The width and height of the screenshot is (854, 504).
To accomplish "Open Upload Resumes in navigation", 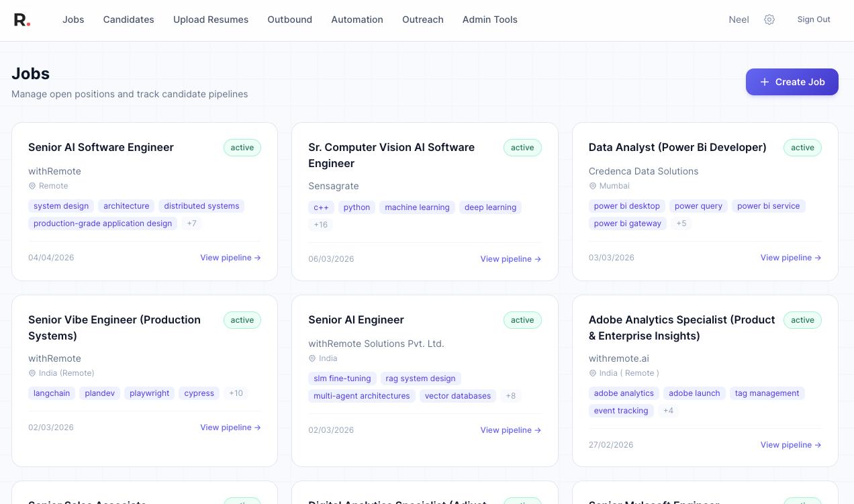I will pos(211,19).
